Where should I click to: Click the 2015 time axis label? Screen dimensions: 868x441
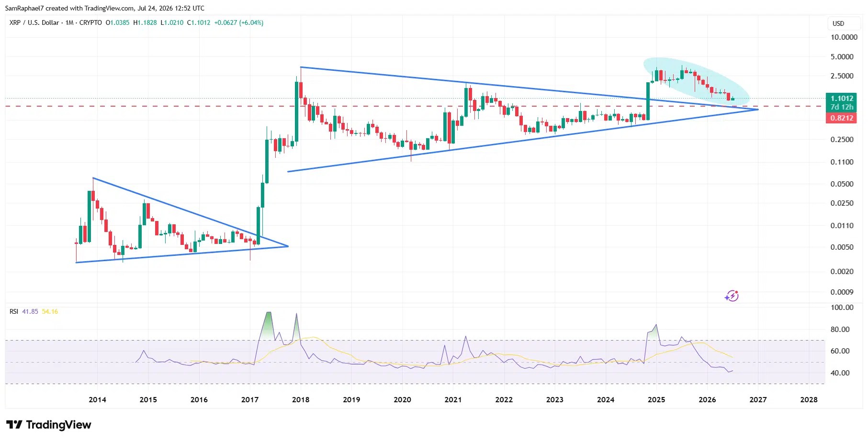tap(148, 400)
